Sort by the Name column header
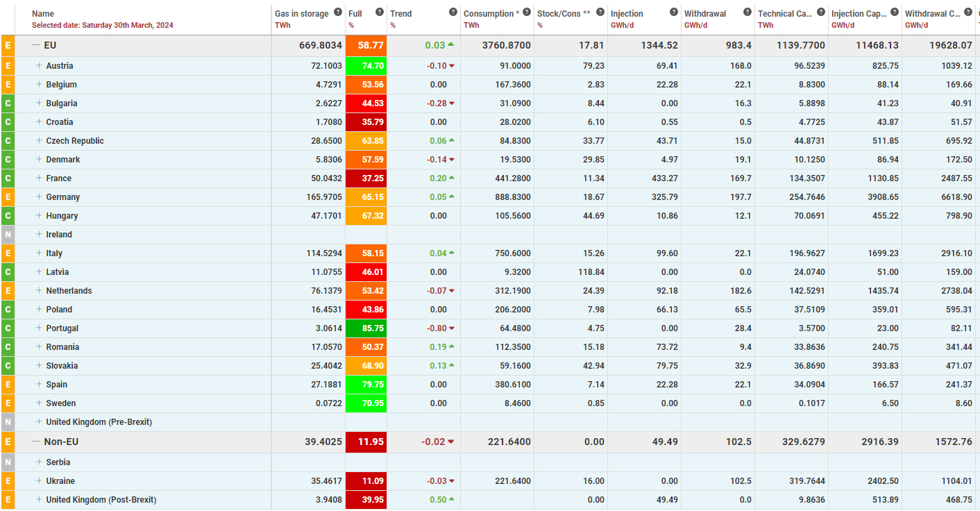980x511 pixels. pos(43,14)
